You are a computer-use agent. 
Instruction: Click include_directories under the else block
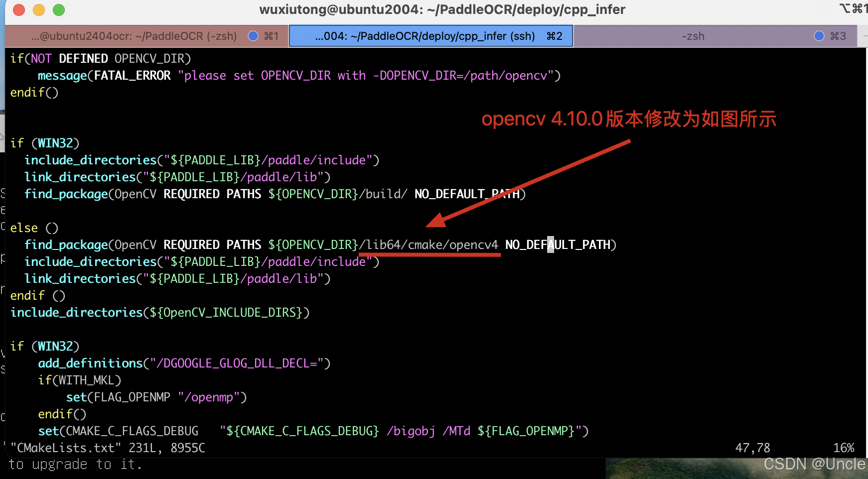tap(202, 262)
